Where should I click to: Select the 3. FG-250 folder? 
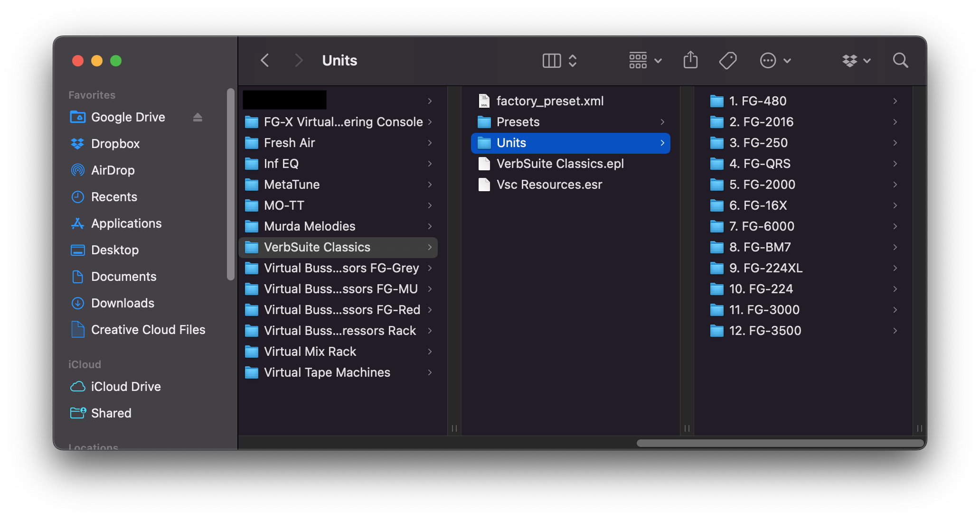tap(803, 143)
